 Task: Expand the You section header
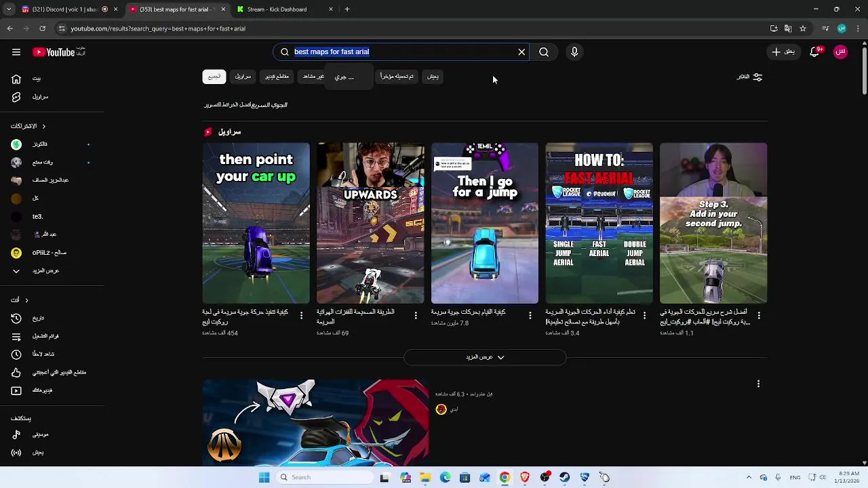pyautogui.click(x=19, y=300)
